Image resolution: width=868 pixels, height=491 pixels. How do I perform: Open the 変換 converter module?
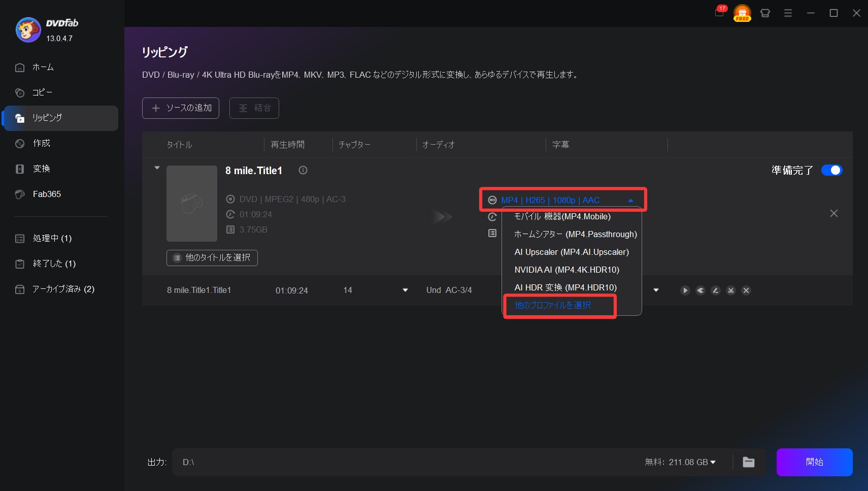(x=61, y=169)
